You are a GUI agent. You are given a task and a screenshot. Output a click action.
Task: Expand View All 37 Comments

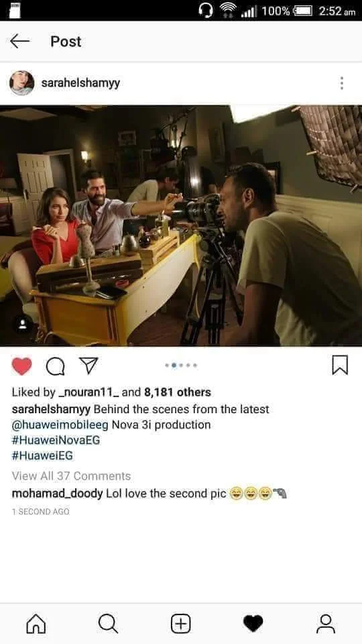pos(72,476)
